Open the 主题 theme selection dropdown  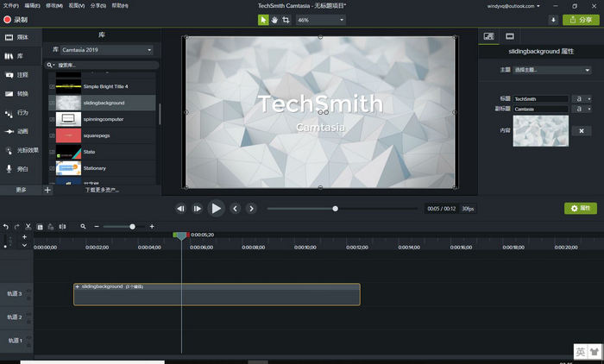click(x=552, y=70)
